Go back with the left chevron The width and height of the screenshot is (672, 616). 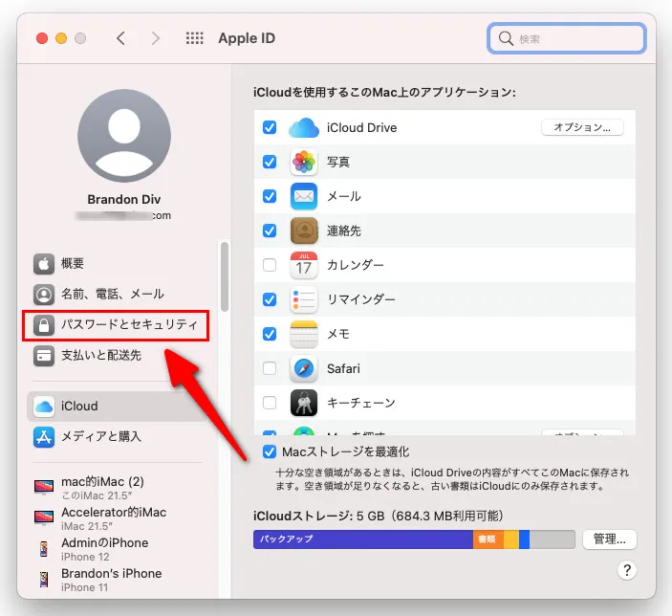[120, 38]
